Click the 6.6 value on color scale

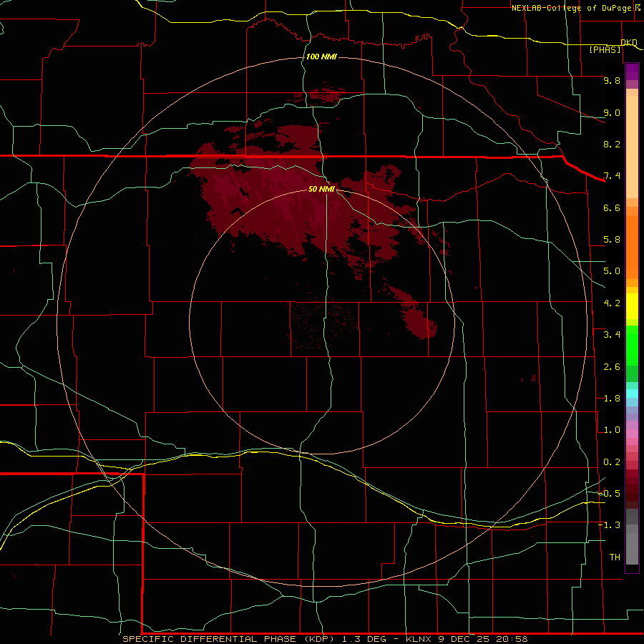point(612,208)
